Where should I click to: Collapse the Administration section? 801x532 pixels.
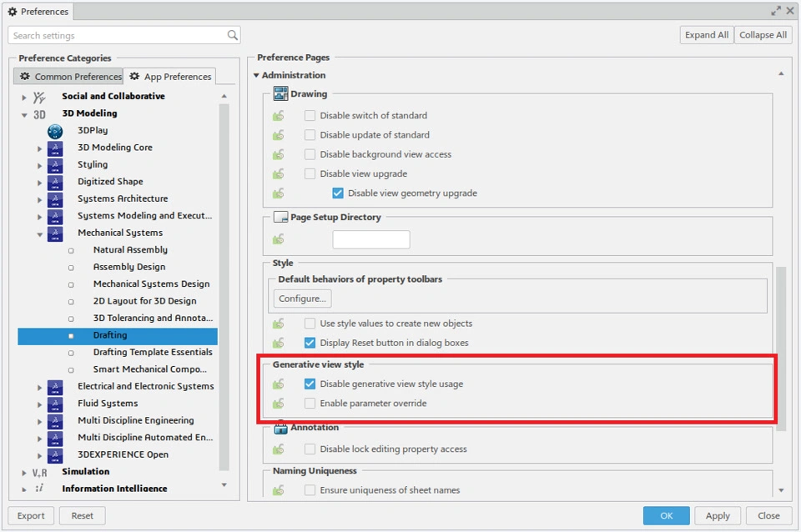[x=256, y=76]
